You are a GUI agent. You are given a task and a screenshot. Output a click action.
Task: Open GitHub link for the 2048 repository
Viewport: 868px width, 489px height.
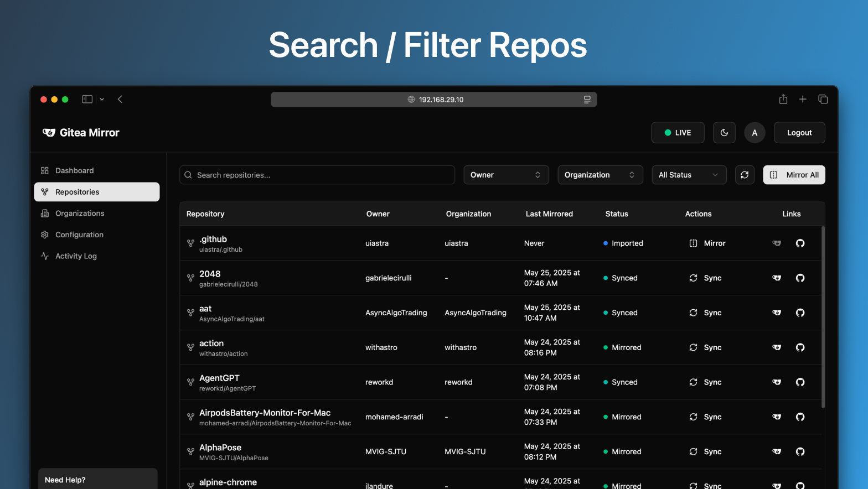pos(800,278)
